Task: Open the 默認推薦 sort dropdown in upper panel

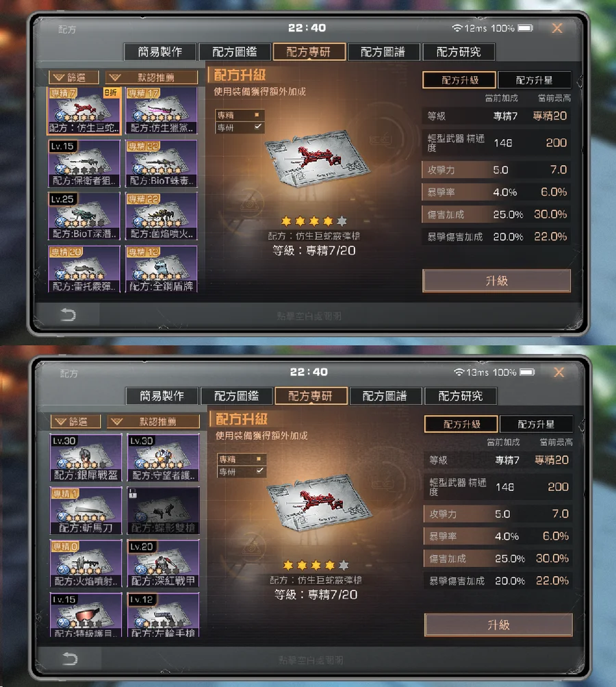Action: point(151,77)
